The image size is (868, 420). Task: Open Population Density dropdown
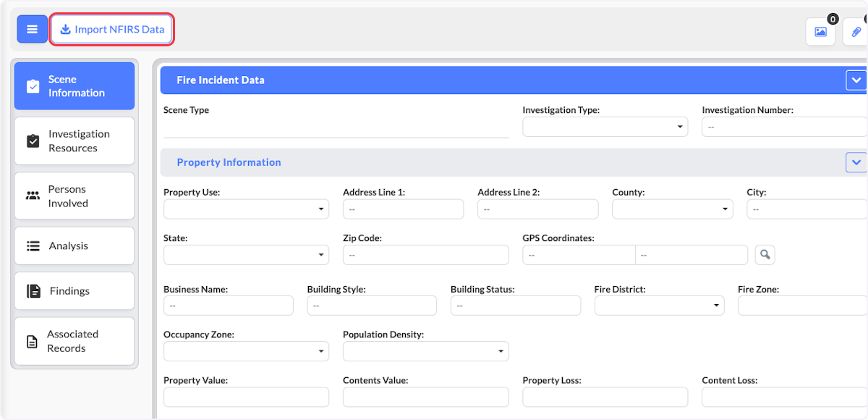coord(425,351)
